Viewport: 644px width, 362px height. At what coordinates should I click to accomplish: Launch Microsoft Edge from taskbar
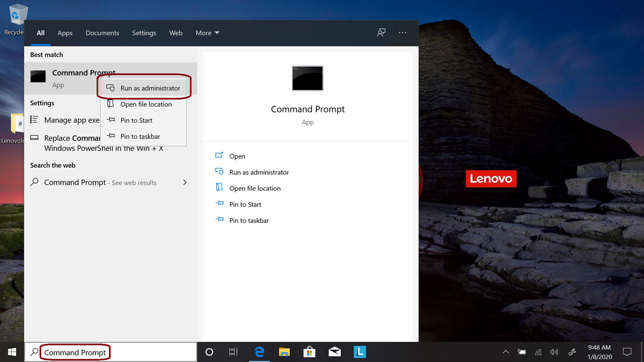259,352
